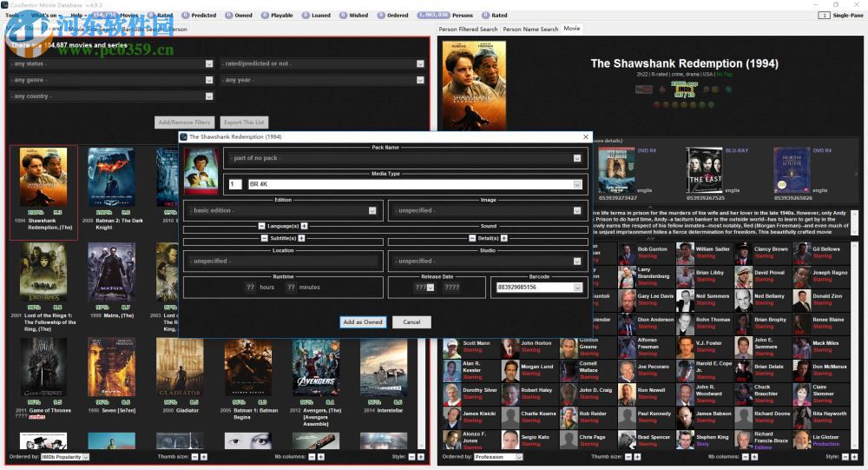
Task: Click the Export This List button
Action: point(244,122)
